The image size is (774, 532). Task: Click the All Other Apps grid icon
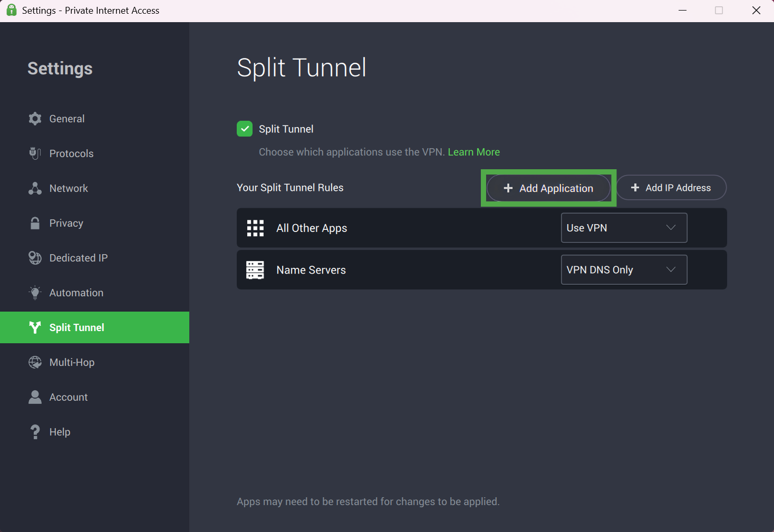click(255, 228)
